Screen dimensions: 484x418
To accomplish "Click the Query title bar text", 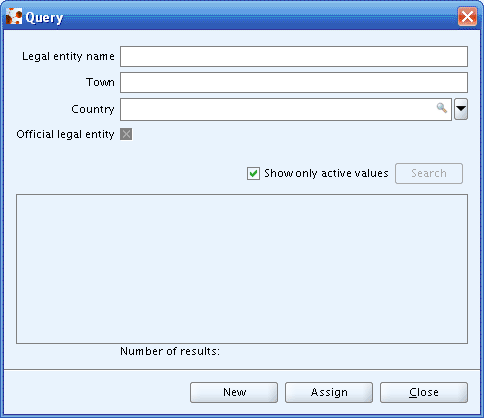I will click(44, 18).
